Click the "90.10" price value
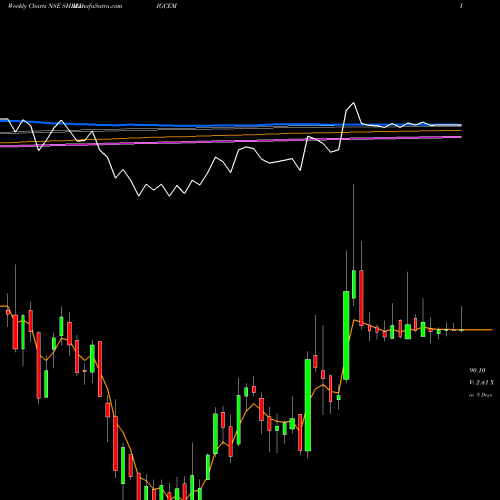Image resolution: width=500 pixels, height=500 pixels. pyautogui.click(x=477, y=370)
